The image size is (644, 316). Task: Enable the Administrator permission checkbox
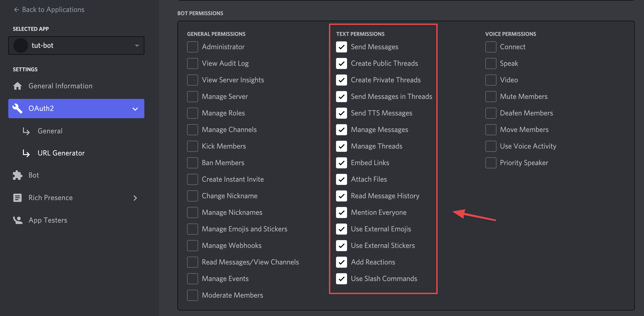[193, 47]
